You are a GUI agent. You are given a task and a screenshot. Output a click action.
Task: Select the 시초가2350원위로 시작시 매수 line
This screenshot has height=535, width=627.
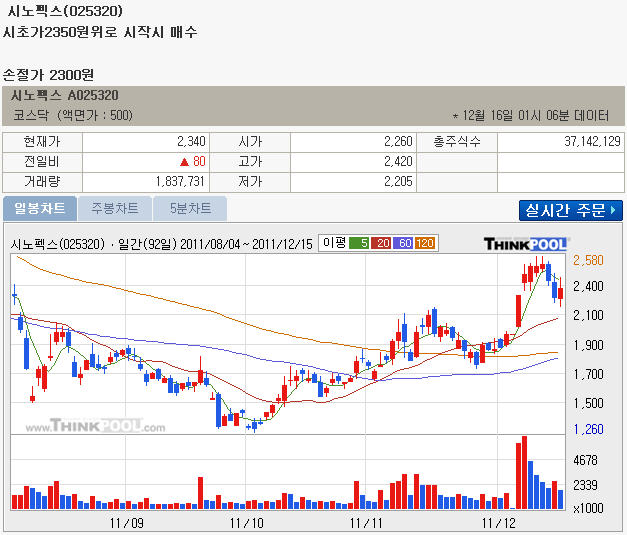[100, 32]
